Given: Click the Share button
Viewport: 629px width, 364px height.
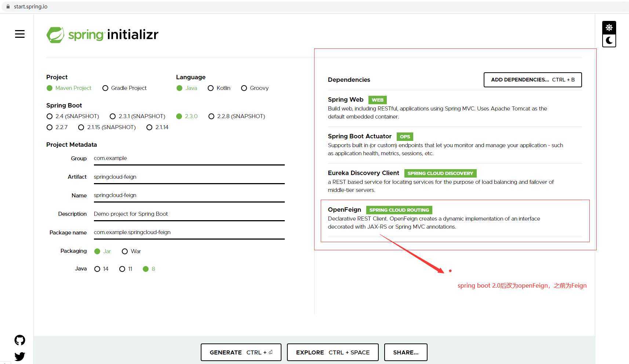Looking at the screenshot, I should pos(406,352).
